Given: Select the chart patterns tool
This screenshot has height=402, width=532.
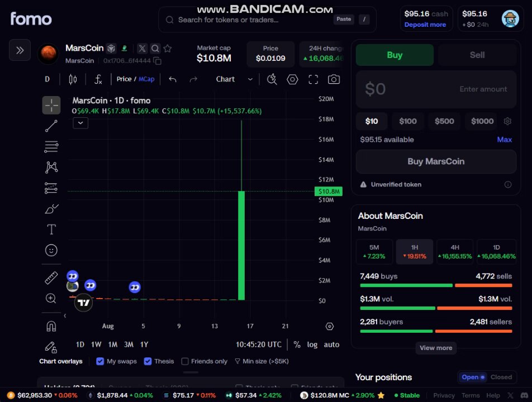Looking at the screenshot, I should [x=51, y=167].
